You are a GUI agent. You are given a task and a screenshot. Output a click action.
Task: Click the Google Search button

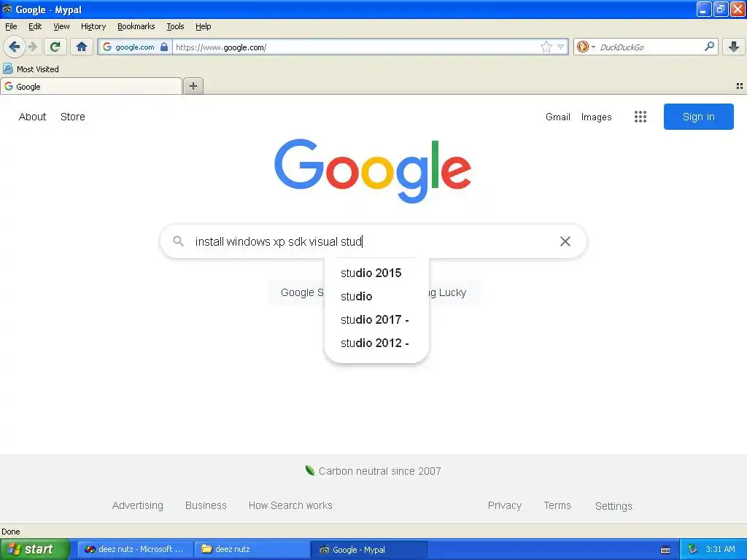pyautogui.click(x=298, y=292)
